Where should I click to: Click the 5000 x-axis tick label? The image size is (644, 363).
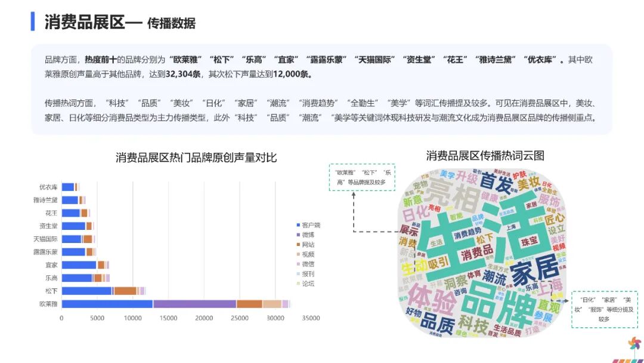[97, 318]
